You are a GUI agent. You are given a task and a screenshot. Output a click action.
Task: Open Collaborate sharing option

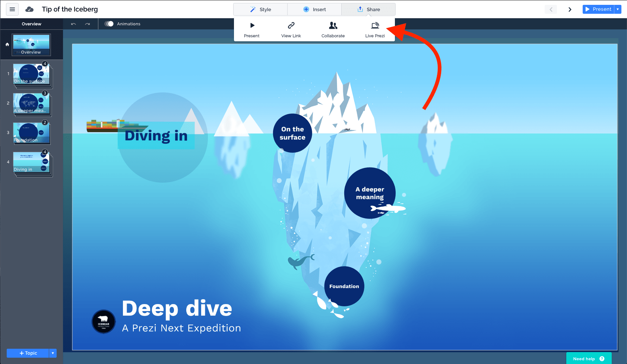point(333,30)
